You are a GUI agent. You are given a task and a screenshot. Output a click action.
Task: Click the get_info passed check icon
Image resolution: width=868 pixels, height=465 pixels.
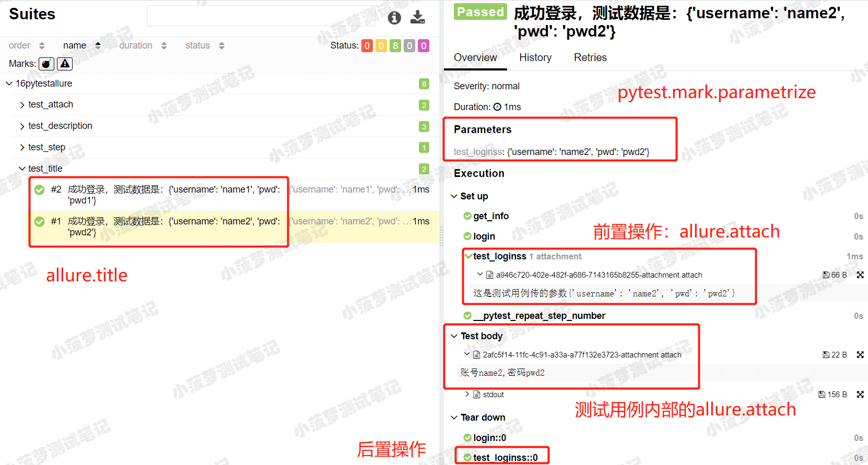pyautogui.click(x=467, y=216)
